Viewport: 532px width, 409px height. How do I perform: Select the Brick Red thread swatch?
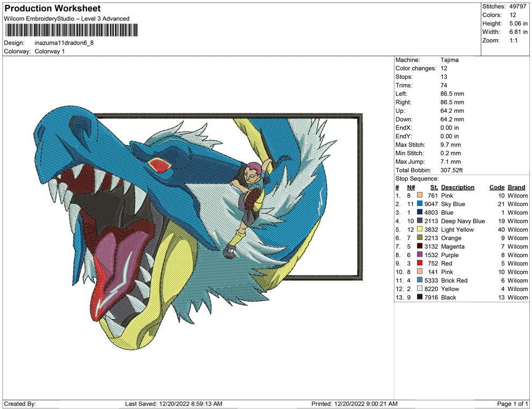(x=419, y=280)
